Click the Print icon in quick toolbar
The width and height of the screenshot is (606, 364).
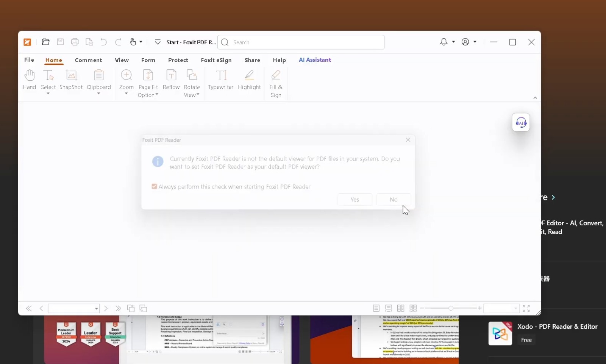click(x=75, y=42)
